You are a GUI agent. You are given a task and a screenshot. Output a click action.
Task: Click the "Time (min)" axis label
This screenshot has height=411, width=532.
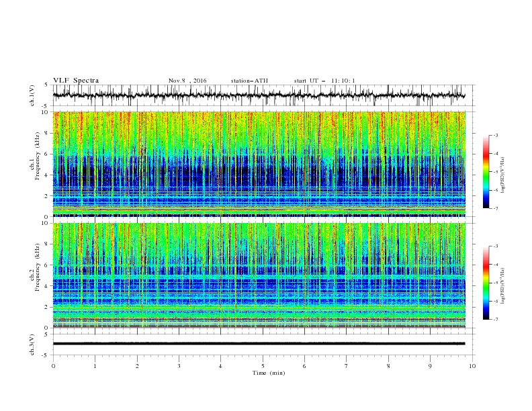click(x=269, y=373)
